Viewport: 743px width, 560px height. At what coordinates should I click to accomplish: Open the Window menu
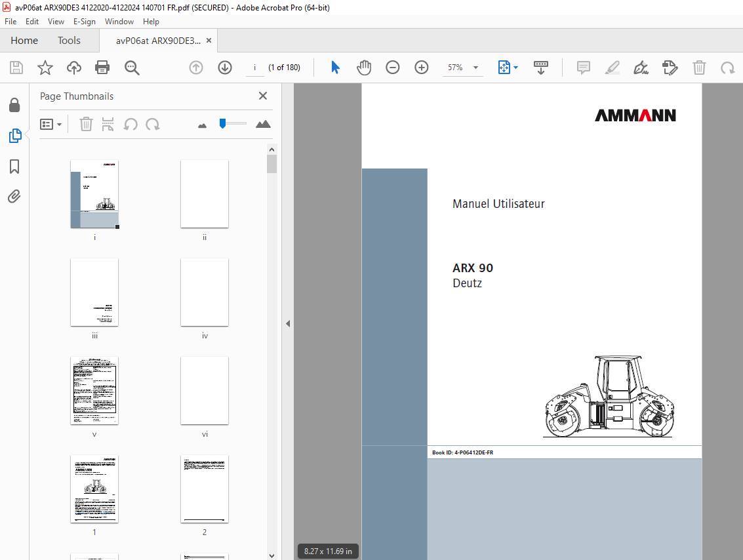pos(119,22)
